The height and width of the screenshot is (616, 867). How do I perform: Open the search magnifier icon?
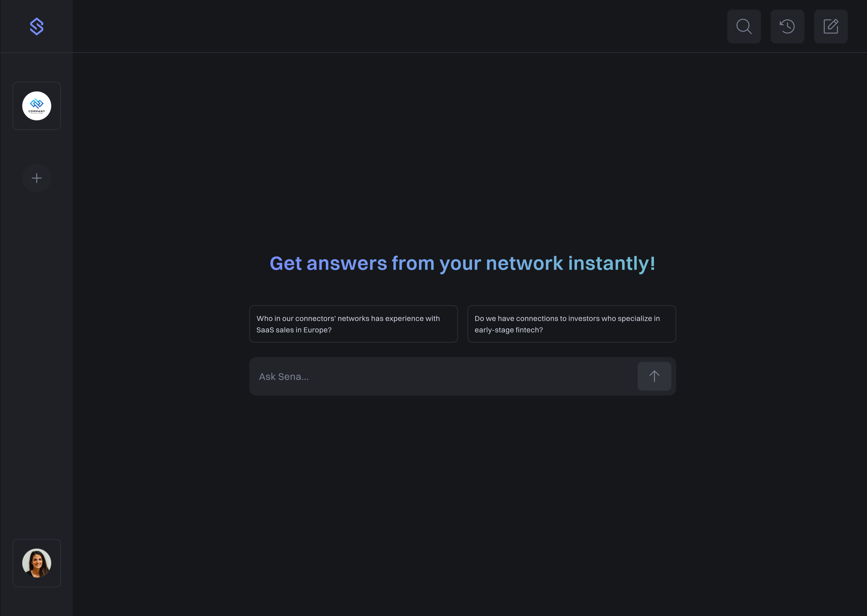click(744, 27)
